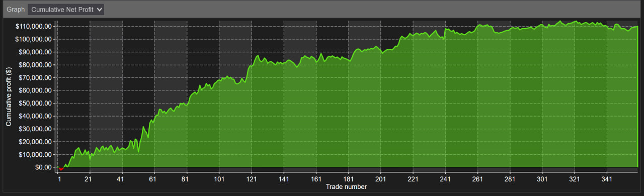Click the x-axis label "261"
The width and height of the screenshot is (644, 196).
(477, 179)
